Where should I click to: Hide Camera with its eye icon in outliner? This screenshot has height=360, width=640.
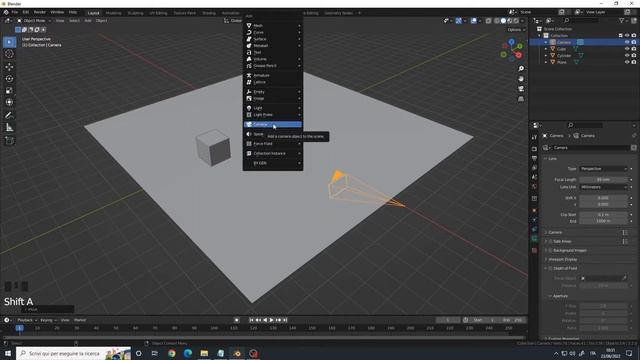tap(627, 42)
